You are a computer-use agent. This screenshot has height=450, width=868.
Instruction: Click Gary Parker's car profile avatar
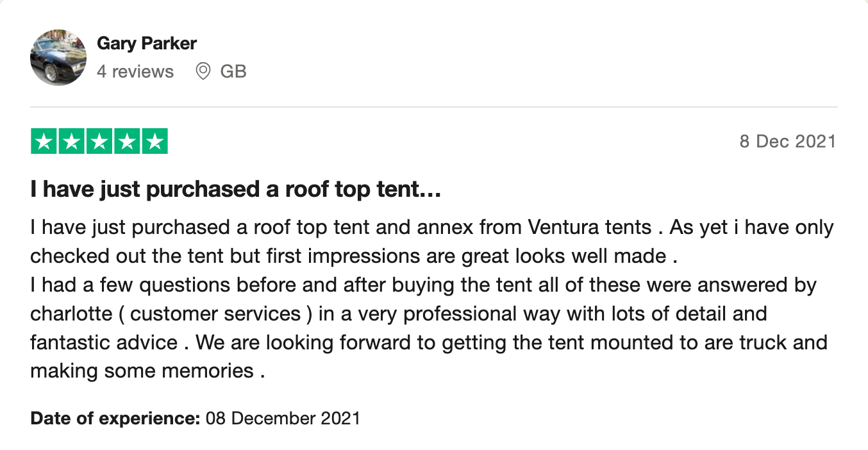58,58
